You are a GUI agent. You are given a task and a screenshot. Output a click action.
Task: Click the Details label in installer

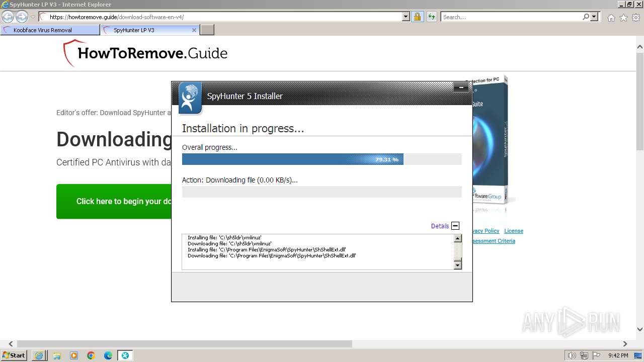440,226
